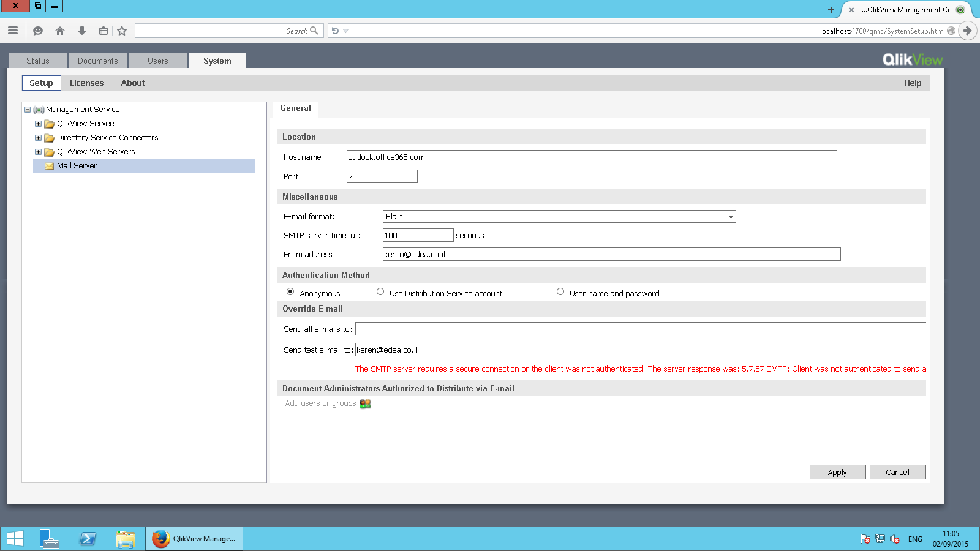980x551 pixels.
Task: Click the Mail Server envelope icon
Action: click(x=50, y=166)
